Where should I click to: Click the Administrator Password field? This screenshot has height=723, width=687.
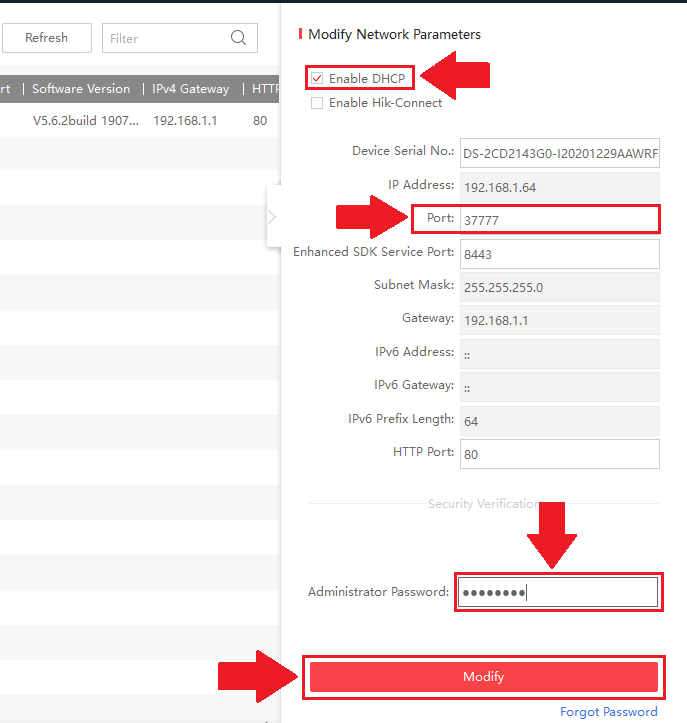point(558,593)
